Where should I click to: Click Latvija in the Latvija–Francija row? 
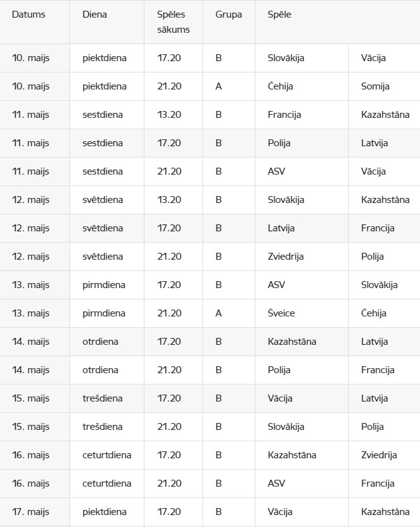pyautogui.click(x=281, y=228)
